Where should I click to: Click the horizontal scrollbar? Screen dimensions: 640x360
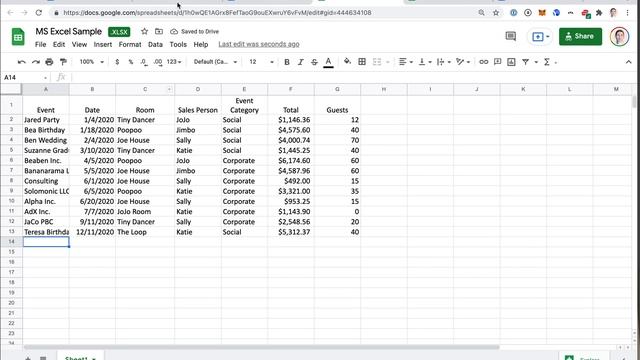261,347
